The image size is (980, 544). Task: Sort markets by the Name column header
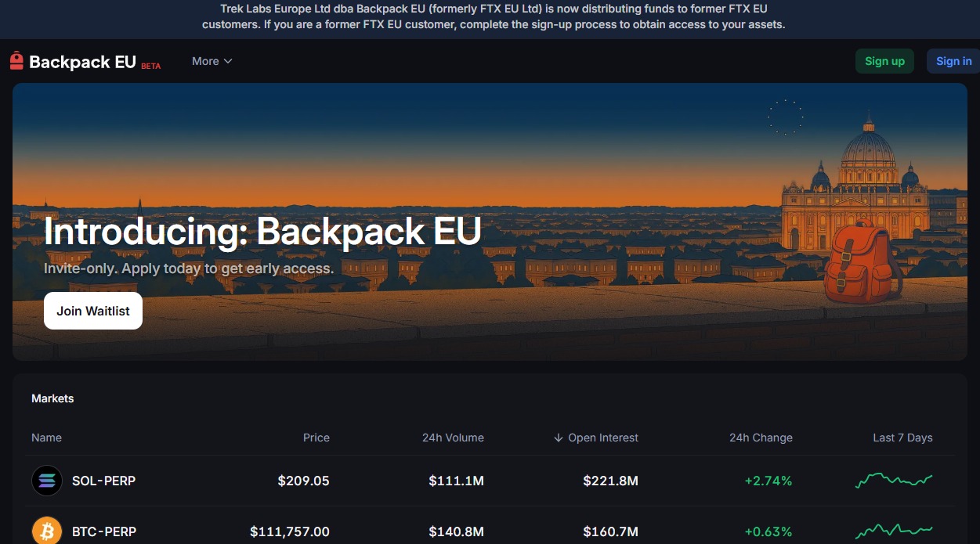[46, 438]
